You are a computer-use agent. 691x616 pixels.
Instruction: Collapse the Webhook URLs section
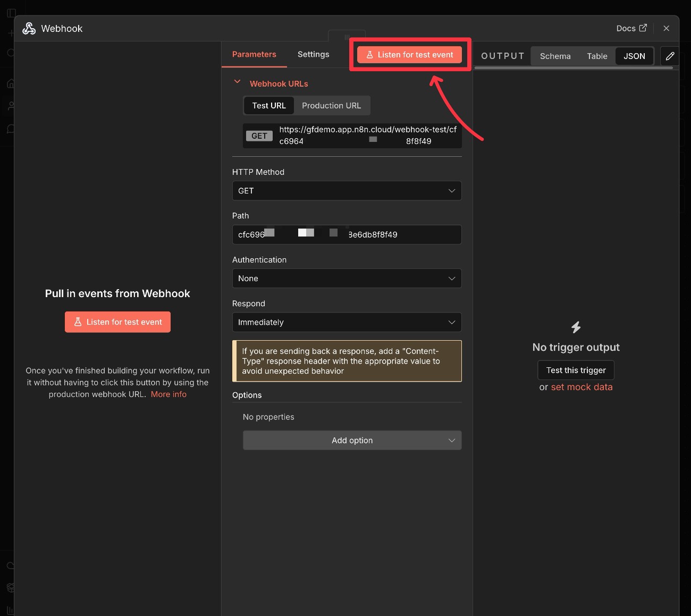pyautogui.click(x=238, y=82)
